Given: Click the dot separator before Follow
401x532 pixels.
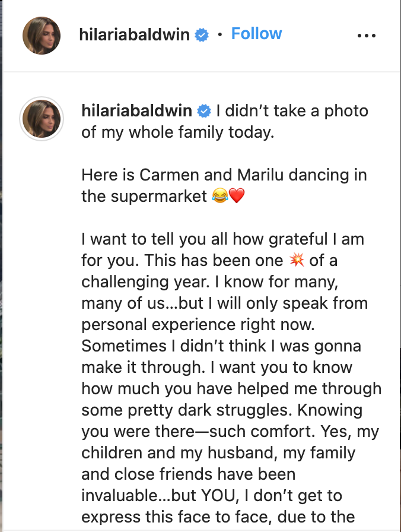Looking at the screenshot, I should click(220, 35).
